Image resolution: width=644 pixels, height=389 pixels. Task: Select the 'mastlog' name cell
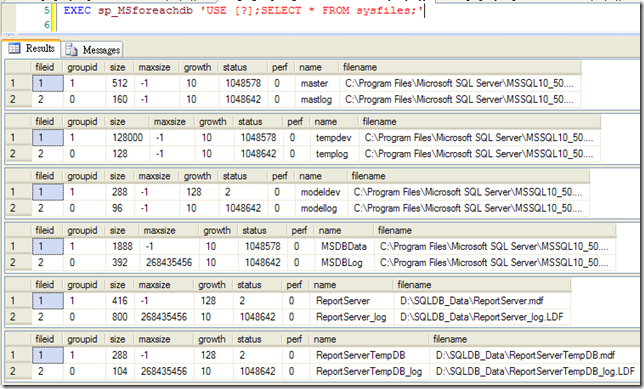click(317, 99)
